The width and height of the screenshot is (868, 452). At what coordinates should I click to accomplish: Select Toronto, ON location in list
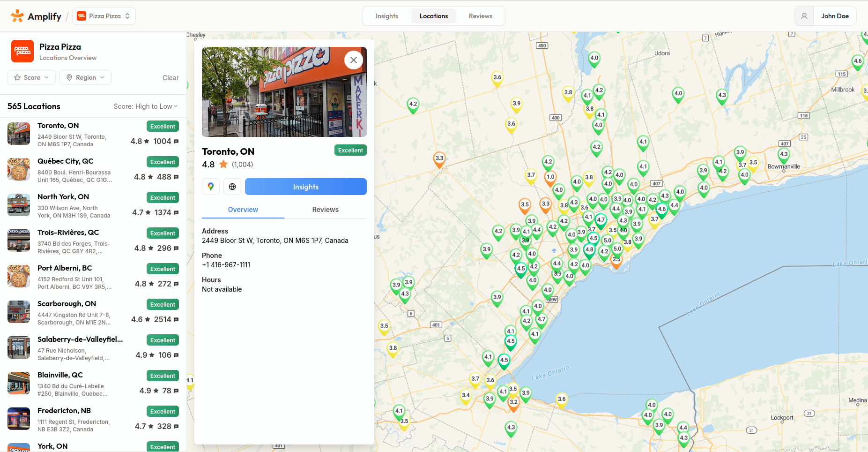[93, 135]
